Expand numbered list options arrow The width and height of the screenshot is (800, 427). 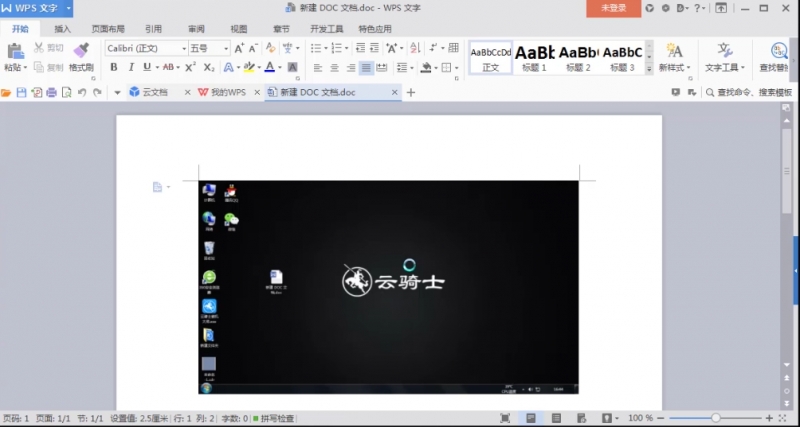(x=346, y=48)
